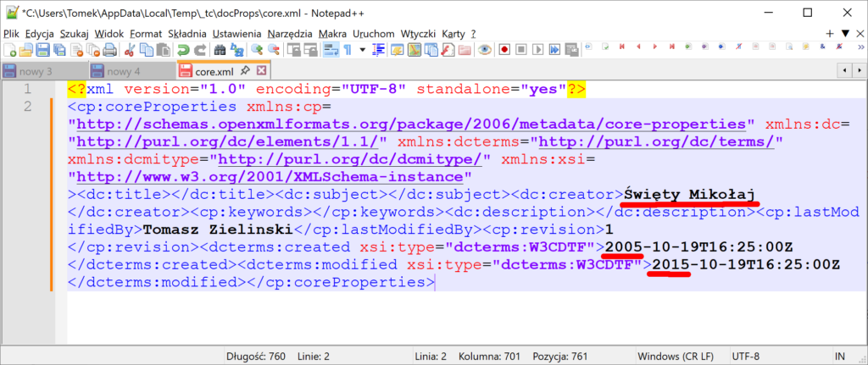Switch to the nowy 4 tab
The width and height of the screenshot is (868, 365).
coord(123,71)
